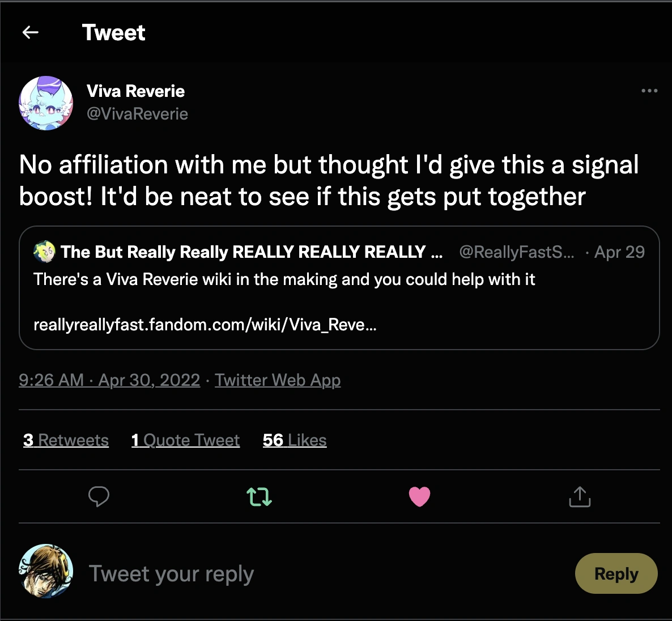
Task: Toggle the green retweet icon
Action: 259,497
